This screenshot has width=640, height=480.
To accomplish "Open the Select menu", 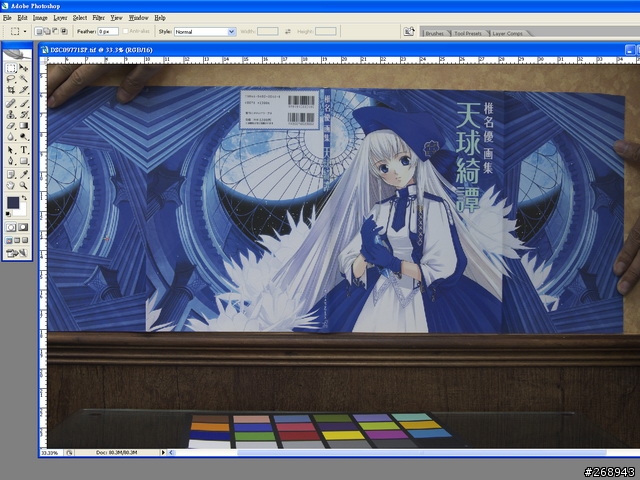I will [x=80, y=18].
